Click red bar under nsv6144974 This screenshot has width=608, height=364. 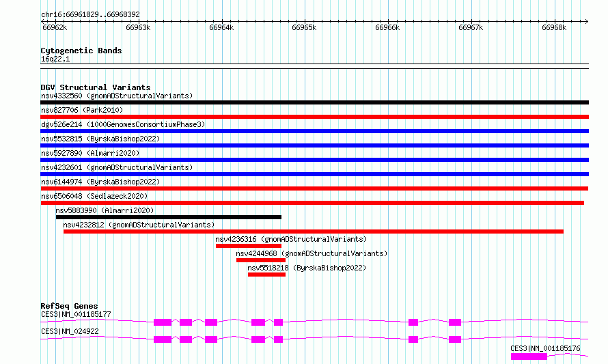tap(314, 188)
